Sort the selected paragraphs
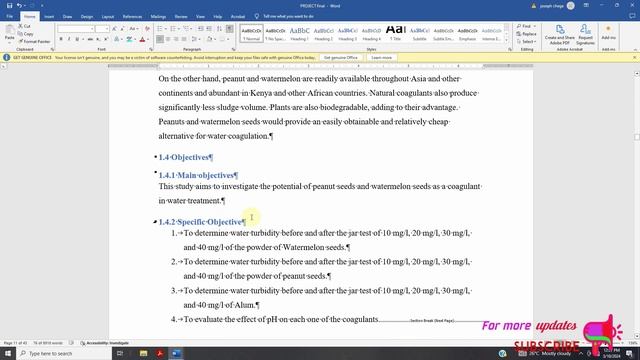Screen dimensions: 640x360 click(x=219, y=29)
